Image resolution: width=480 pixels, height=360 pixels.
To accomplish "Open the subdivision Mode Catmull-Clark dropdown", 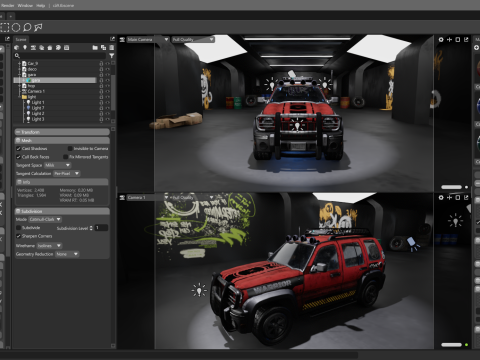I will (x=45, y=219).
